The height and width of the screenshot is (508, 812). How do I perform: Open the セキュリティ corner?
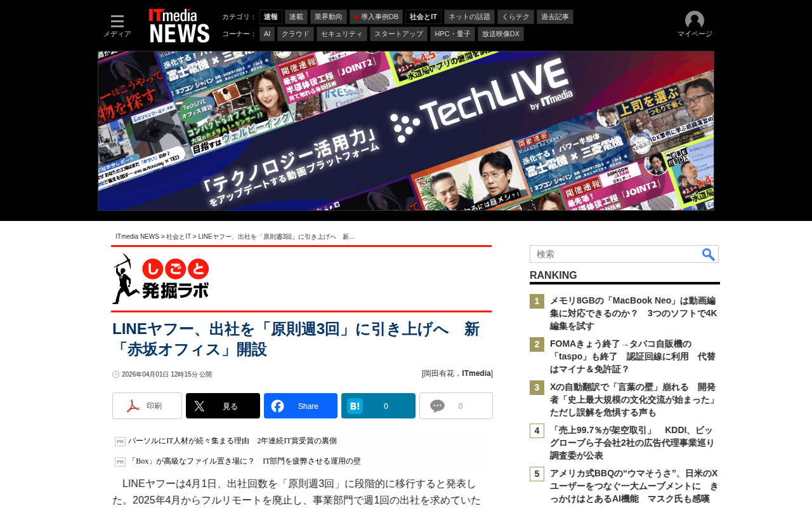point(342,34)
